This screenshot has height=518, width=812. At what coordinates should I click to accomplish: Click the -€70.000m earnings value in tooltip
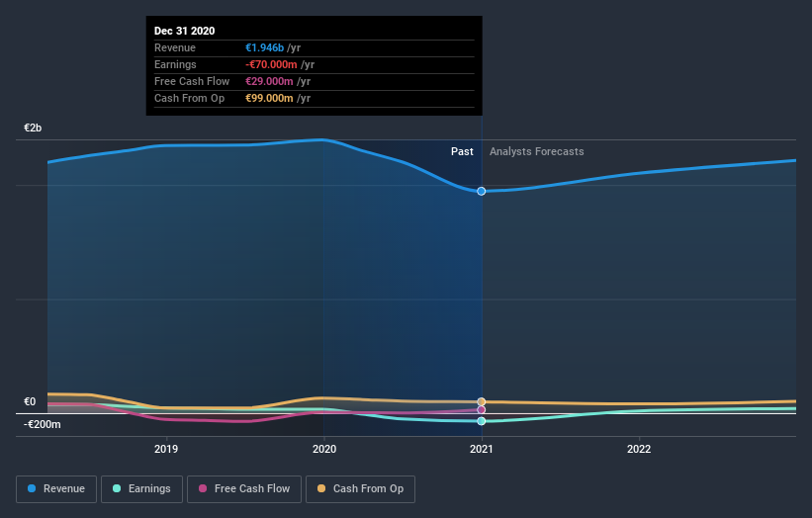271,64
